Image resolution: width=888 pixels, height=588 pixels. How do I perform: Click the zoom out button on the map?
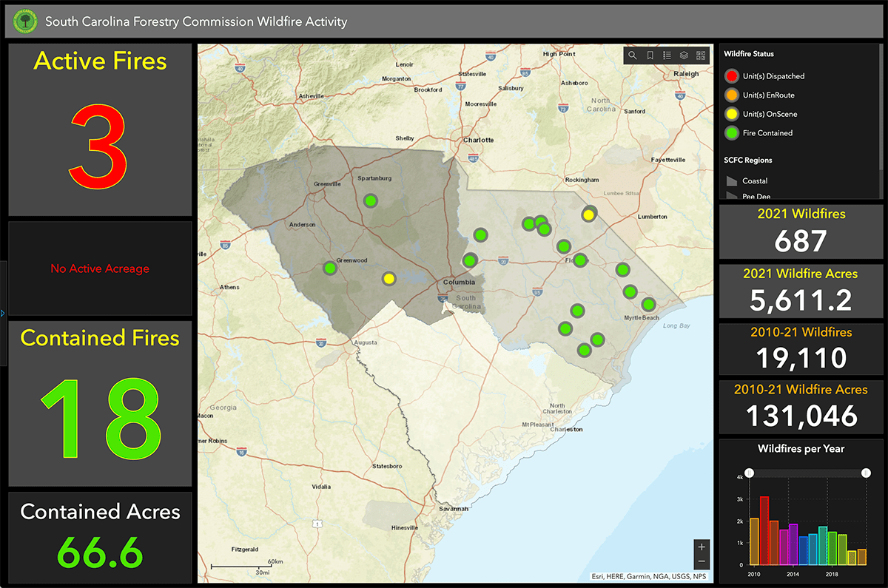pos(701,561)
